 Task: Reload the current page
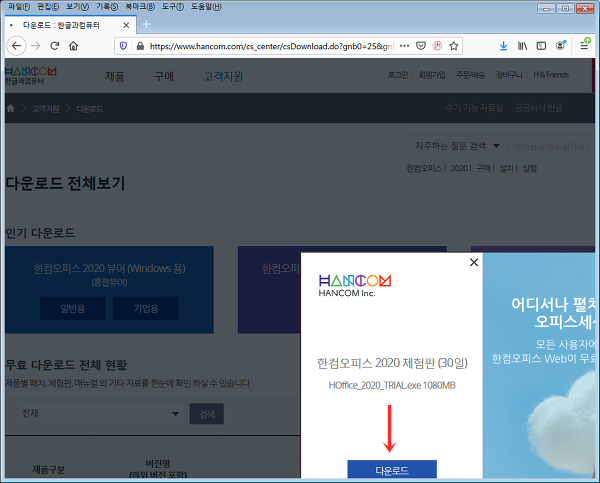55,46
